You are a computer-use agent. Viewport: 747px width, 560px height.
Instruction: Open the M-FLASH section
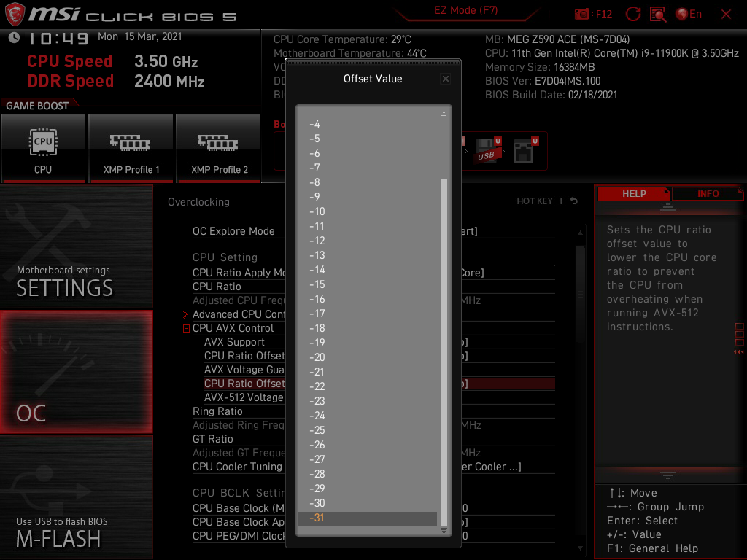(x=76, y=497)
